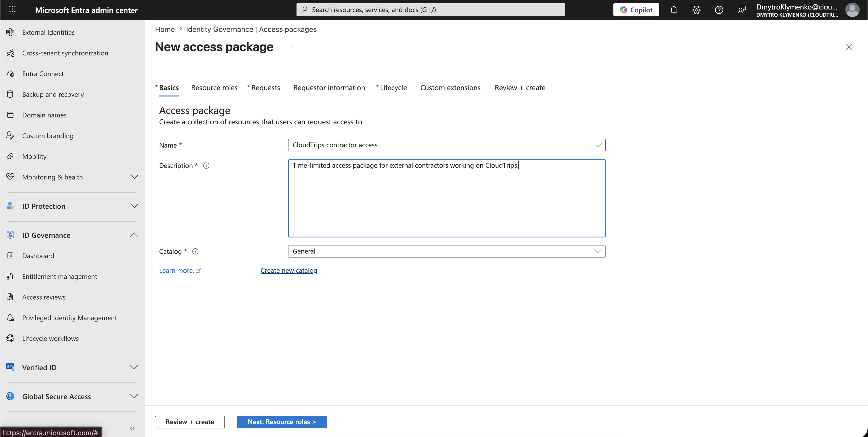The image size is (868, 437).
Task: Click the Custom branding icon
Action: pyautogui.click(x=10, y=136)
